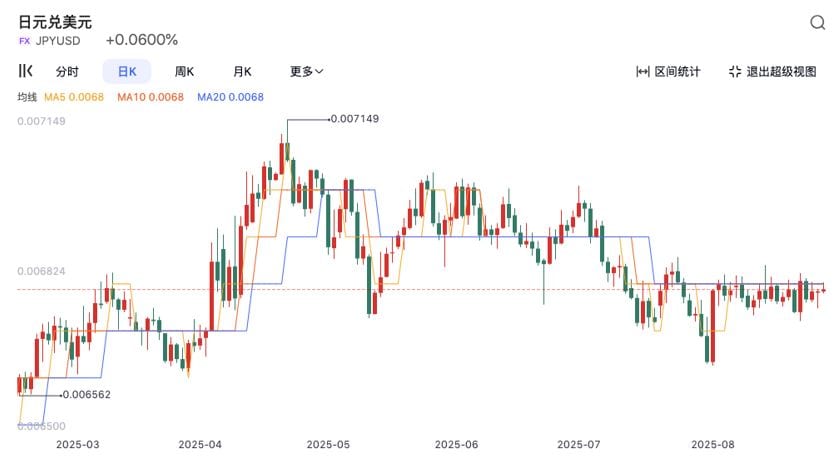The width and height of the screenshot is (837, 470).
Task: Click the 2025-05 date label on axis
Action: point(328,444)
